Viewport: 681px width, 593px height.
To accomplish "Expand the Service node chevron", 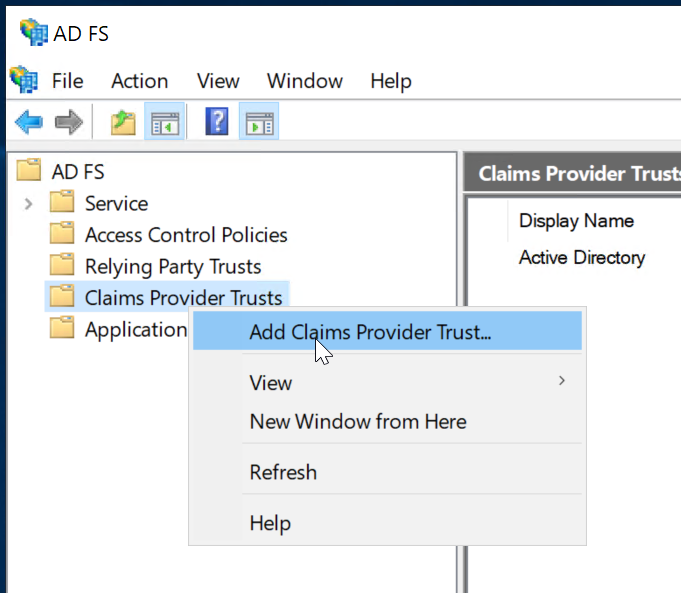I will [x=29, y=204].
